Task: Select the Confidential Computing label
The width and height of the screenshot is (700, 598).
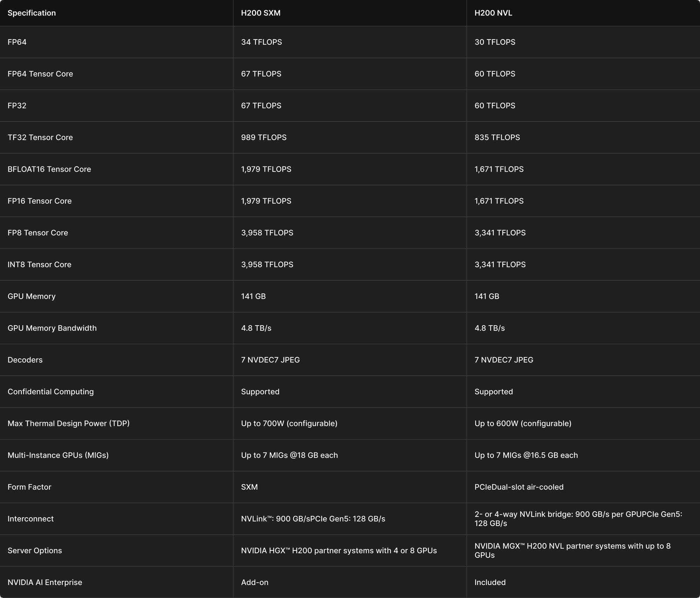Action: click(51, 392)
